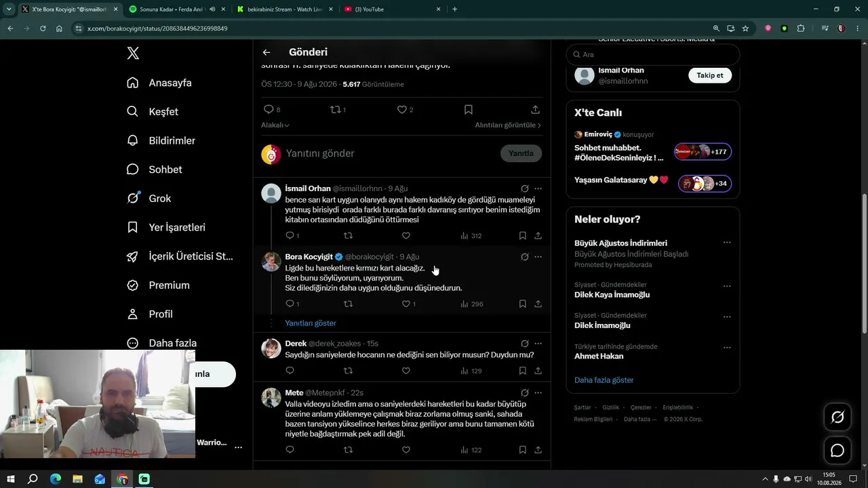Like Mete's reply
Screen dimensions: 868x488
tap(406, 449)
